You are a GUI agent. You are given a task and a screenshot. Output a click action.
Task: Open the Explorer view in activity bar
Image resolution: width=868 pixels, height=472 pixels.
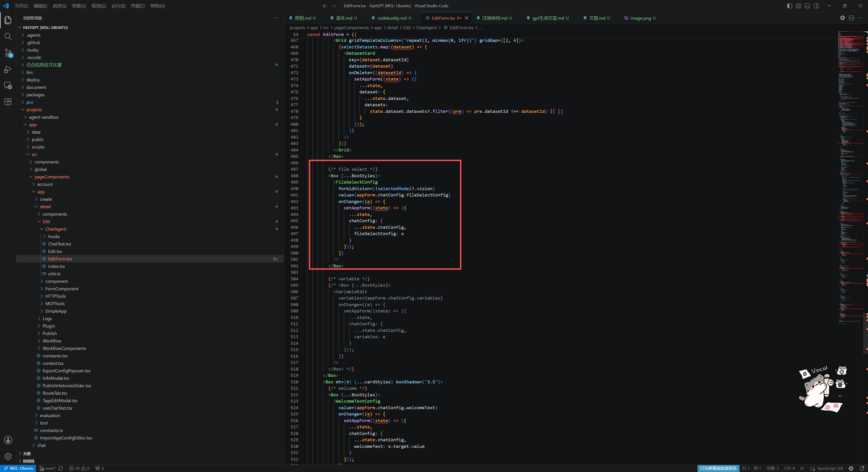point(8,20)
